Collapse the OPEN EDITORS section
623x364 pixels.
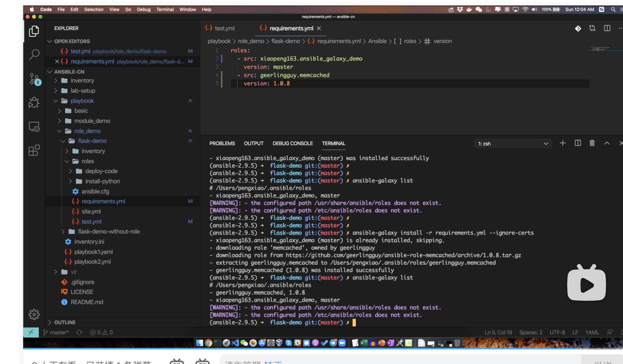[x=72, y=41]
